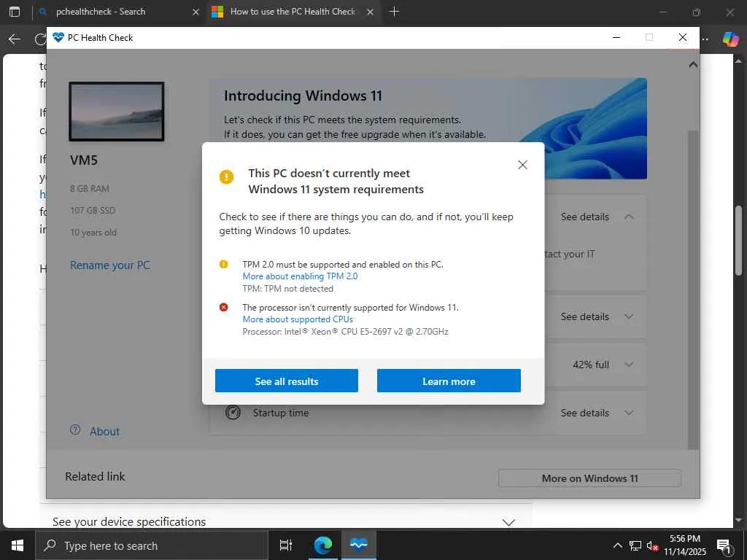Click the PC Health Check heart logo

(58, 37)
